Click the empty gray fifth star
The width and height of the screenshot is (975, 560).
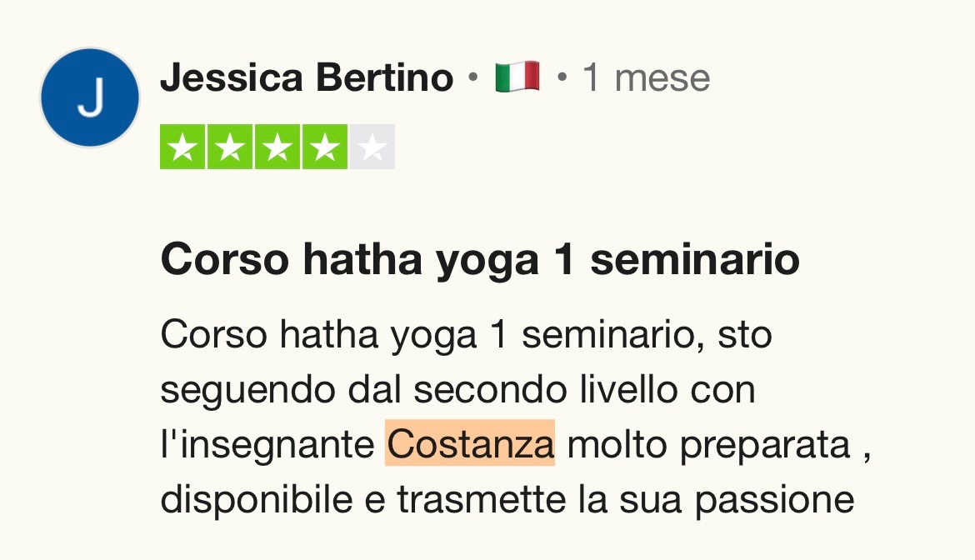pyautogui.click(x=372, y=147)
